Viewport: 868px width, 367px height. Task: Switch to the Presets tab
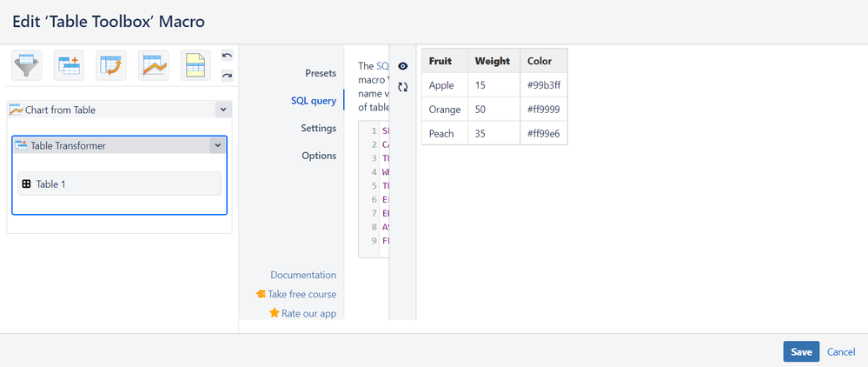[320, 73]
